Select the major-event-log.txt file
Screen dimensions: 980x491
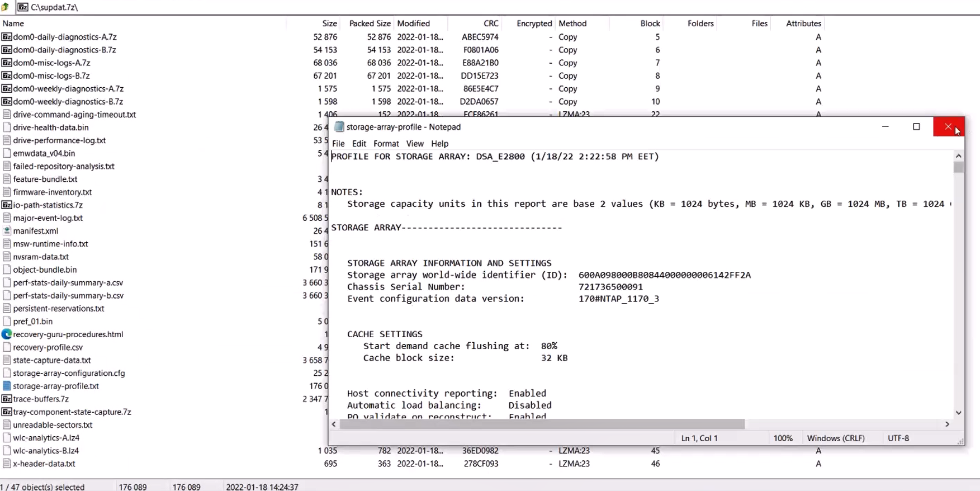point(48,218)
